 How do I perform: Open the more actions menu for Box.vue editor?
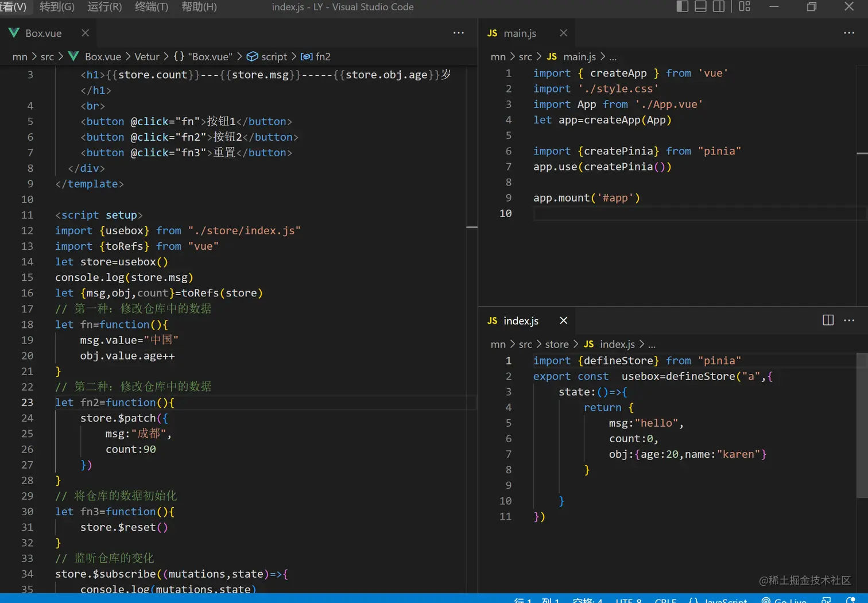(x=458, y=33)
